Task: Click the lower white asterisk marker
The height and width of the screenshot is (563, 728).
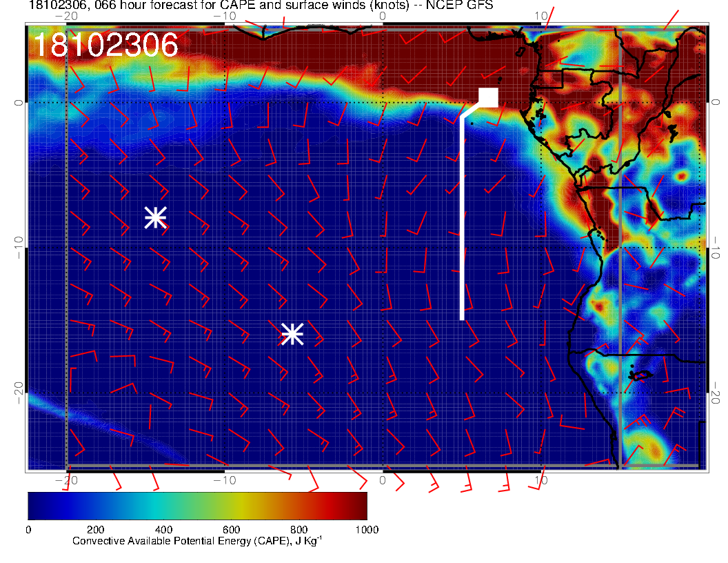Action: (292, 334)
